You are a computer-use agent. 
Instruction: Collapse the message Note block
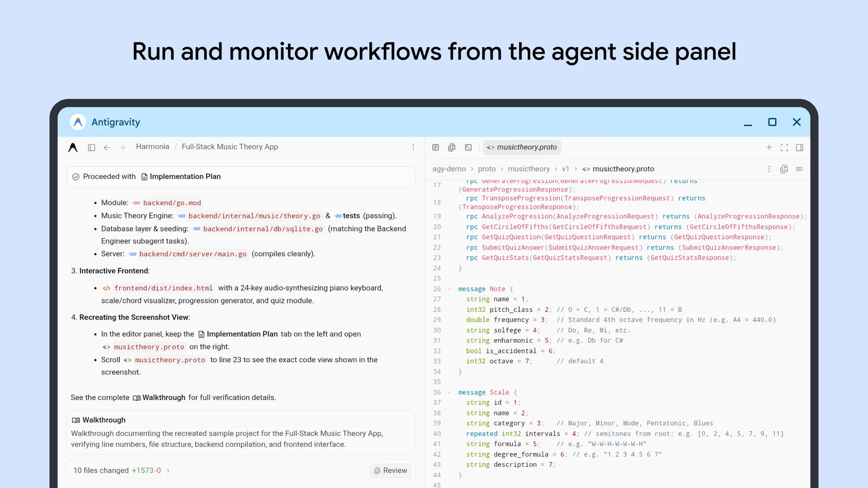[x=449, y=289]
